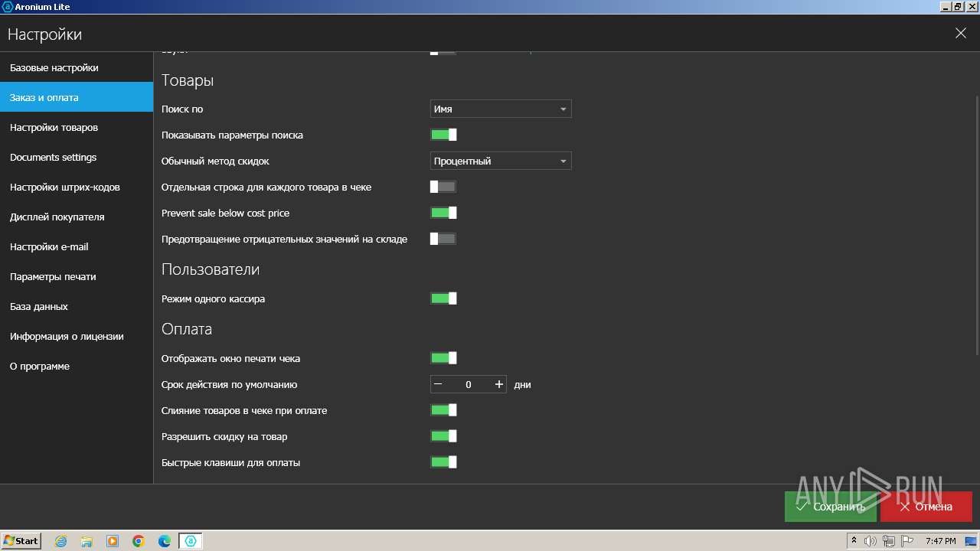Increase the default validity days with plus
The width and height of the screenshot is (980, 551).
click(499, 384)
